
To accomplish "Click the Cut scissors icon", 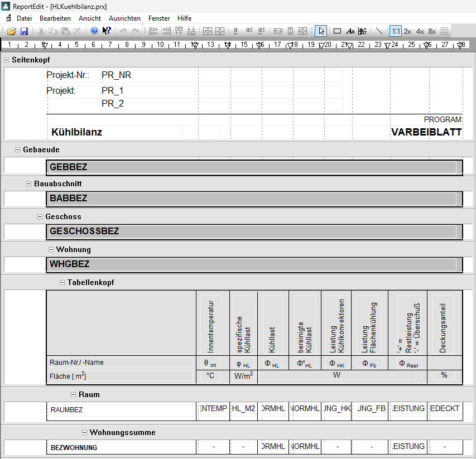I will [x=41, y=31].
